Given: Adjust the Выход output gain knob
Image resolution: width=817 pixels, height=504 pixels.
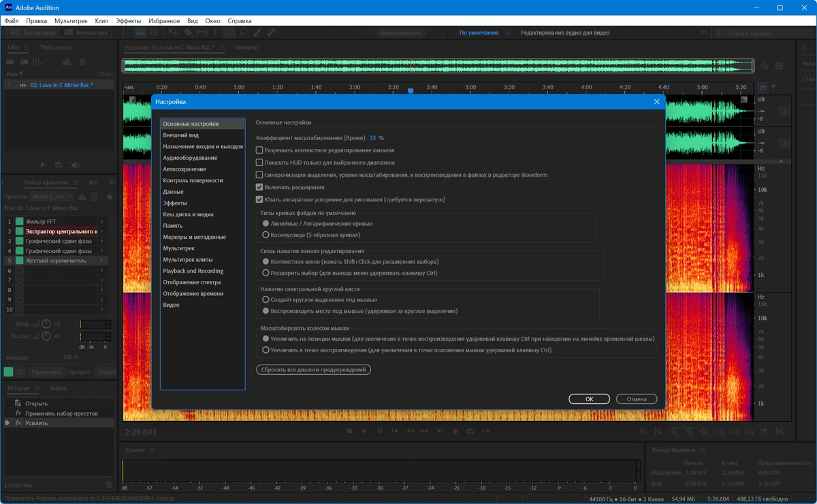Looking at the screenshot, I should pos(46,336).
